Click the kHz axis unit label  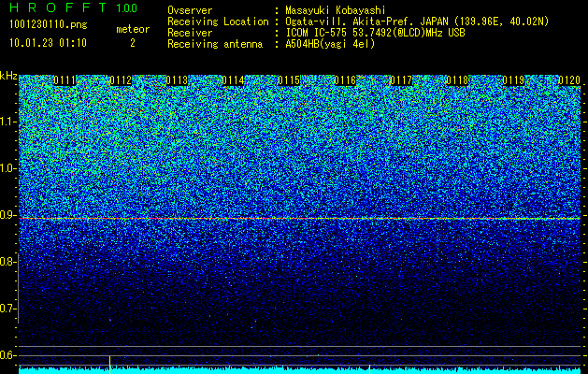click(x=8, y=76)
